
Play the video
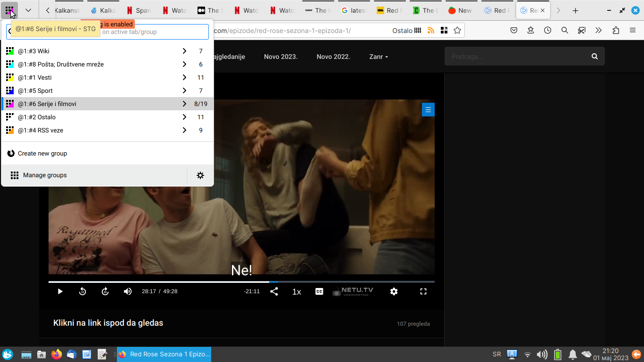coord(60,291)
